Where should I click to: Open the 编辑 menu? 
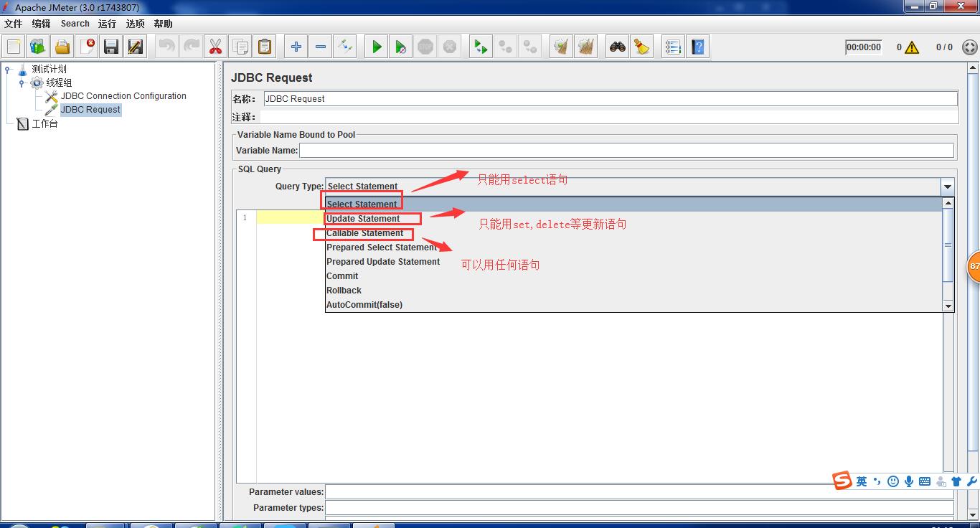click(42, 24)
